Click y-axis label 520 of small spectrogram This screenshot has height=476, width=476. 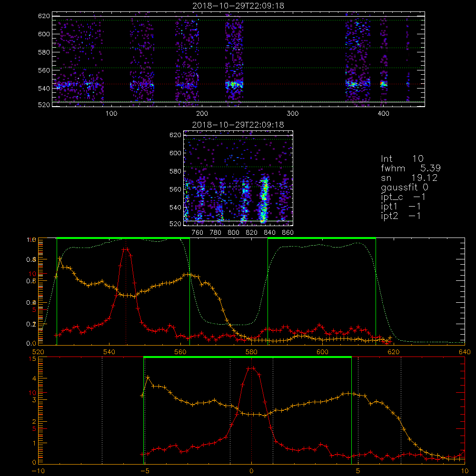tap(175, 224)
